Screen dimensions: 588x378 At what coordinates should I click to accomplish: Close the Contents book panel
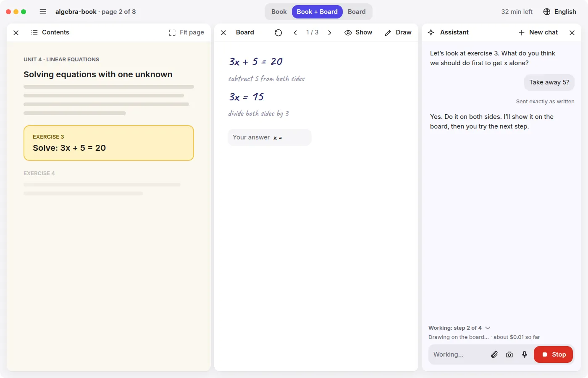pyautogui.click(x=16, y=33)
